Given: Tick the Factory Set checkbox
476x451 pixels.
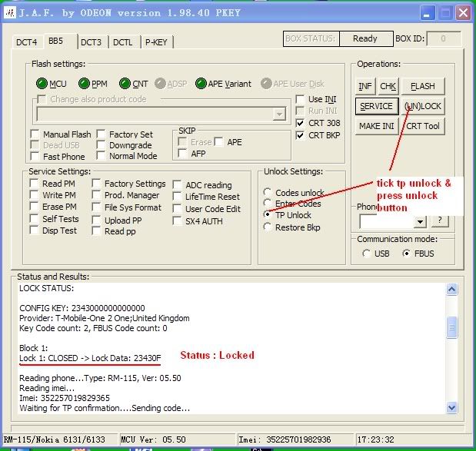Looking at the screenshot, I should tap(101, 134).
